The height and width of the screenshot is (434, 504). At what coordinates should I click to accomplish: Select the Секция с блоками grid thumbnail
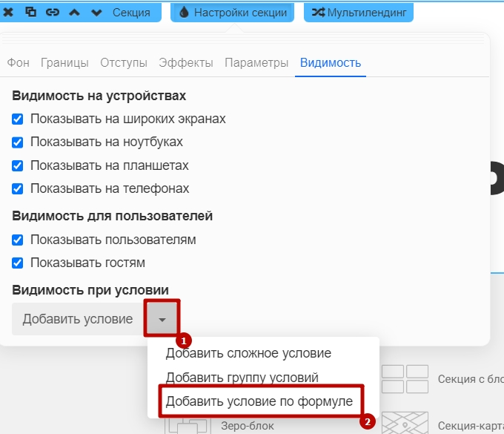click(405, 379)
